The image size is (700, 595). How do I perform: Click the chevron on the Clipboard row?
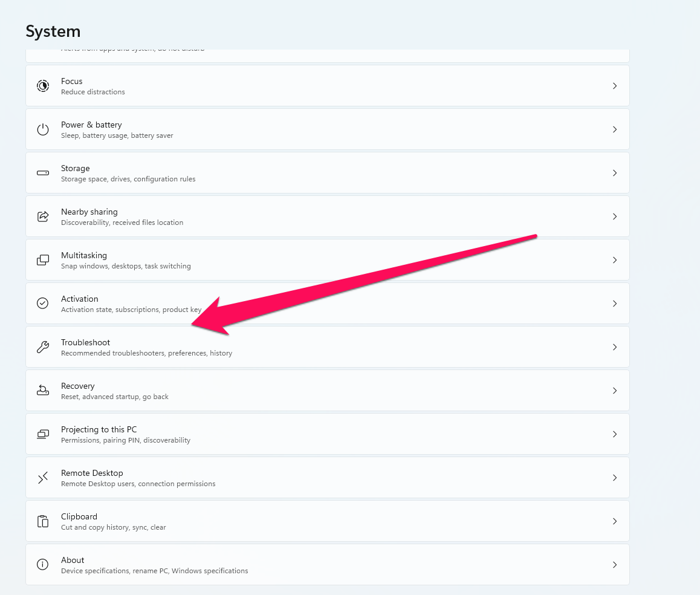click(x=615, y=521)
